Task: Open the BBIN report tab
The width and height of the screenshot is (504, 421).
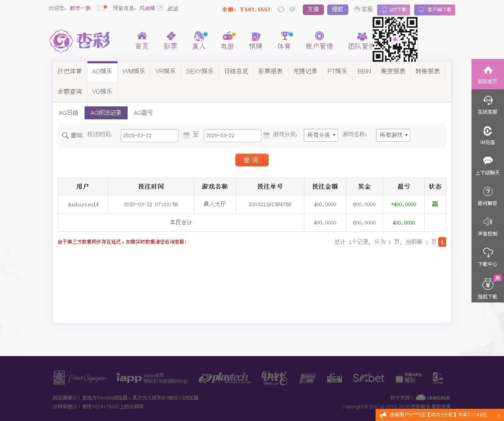Action: pos(364,71)
